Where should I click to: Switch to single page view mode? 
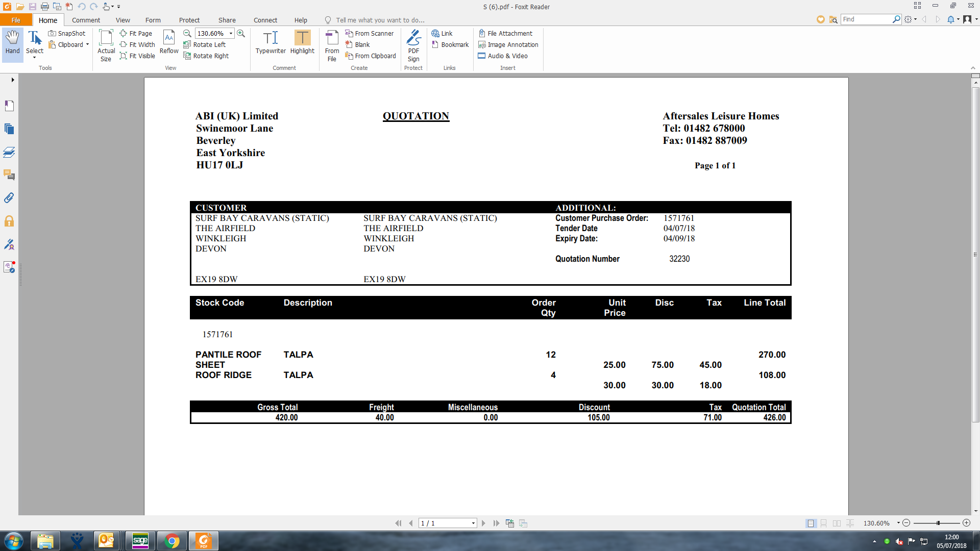pyautogui.click(x=810, y=523)
